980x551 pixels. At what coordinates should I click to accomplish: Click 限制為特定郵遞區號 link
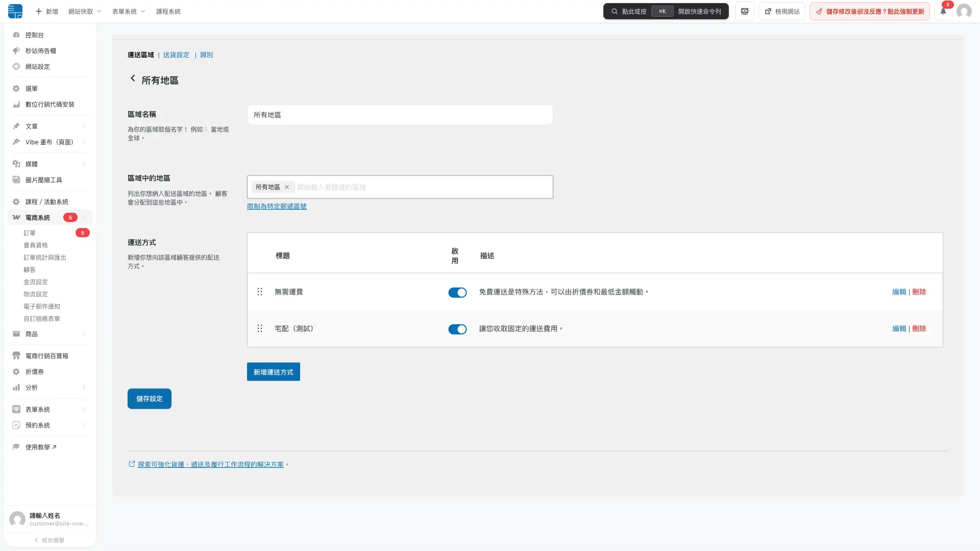pyautogui.click(x=277, y=206)
